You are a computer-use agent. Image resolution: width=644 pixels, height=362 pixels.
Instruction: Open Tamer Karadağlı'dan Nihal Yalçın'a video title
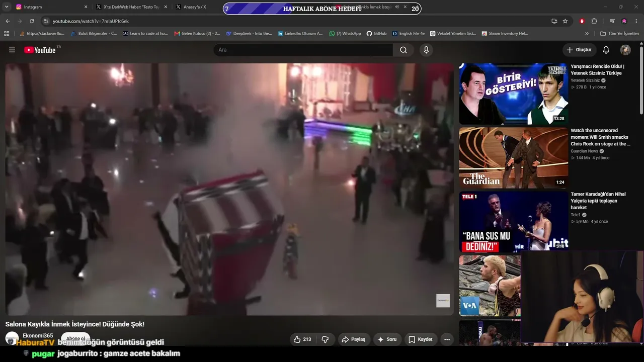598,201
